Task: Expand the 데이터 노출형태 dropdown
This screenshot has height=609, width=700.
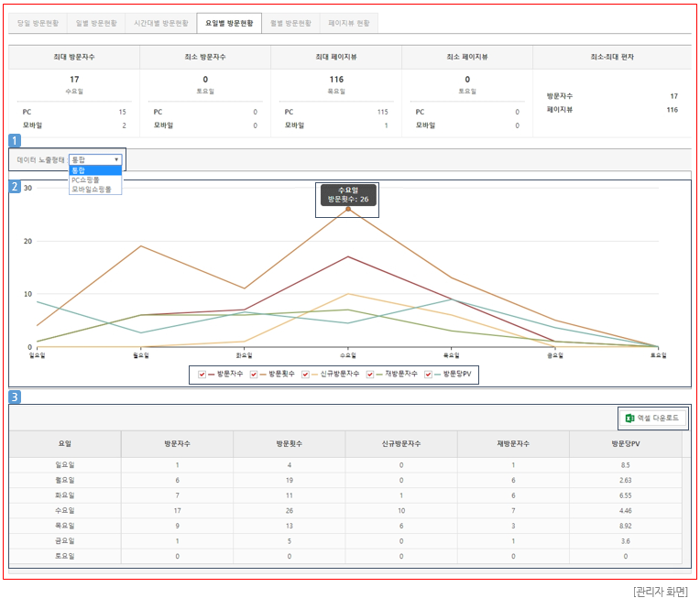Action: (x=95, y=159)
